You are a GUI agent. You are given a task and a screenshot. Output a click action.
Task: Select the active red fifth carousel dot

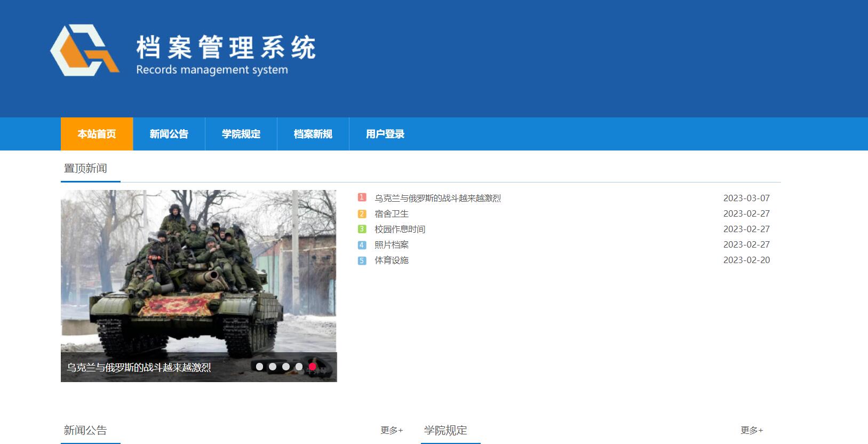click(313, 367)
